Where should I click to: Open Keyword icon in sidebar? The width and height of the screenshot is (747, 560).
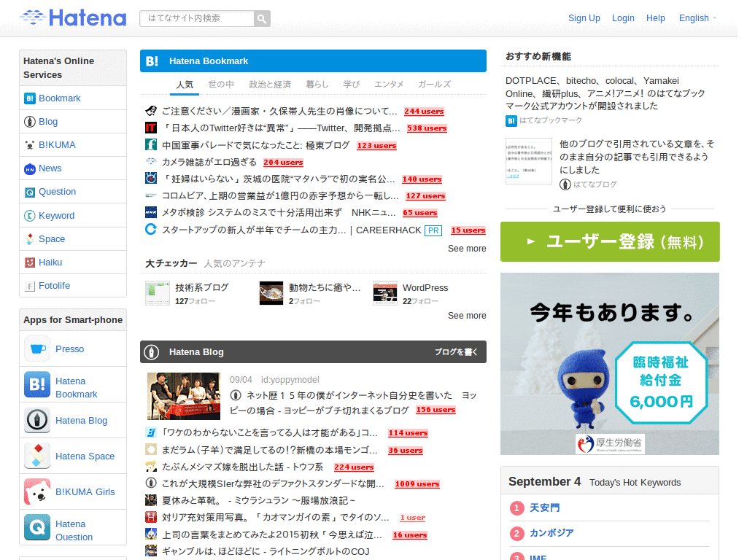[29, 216]
